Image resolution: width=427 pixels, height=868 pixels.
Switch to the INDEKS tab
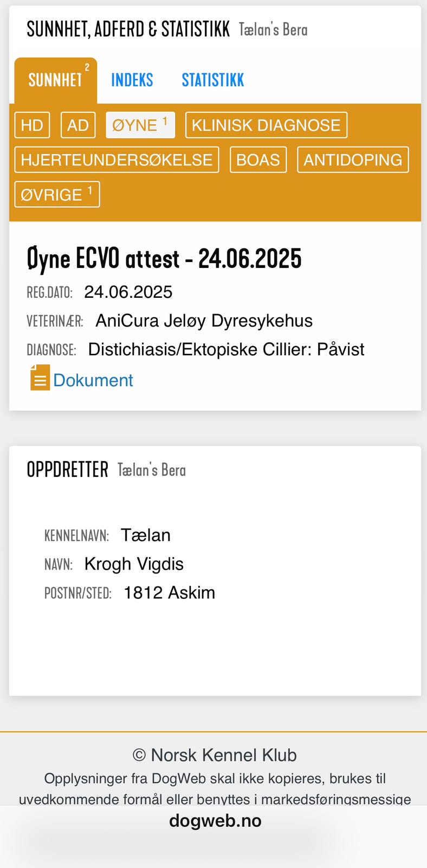pyautogui.click(x=132, y=80)
